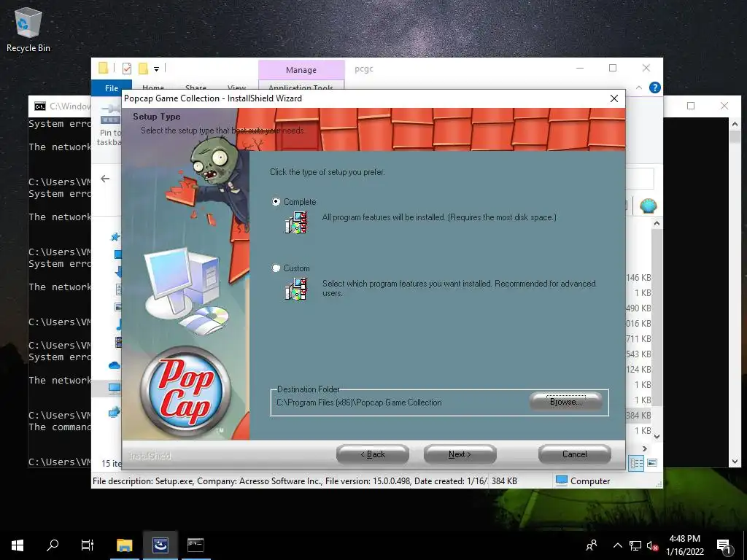Open taskbar Search
This screenshot has width=747, height=560.
click(53, 545)
